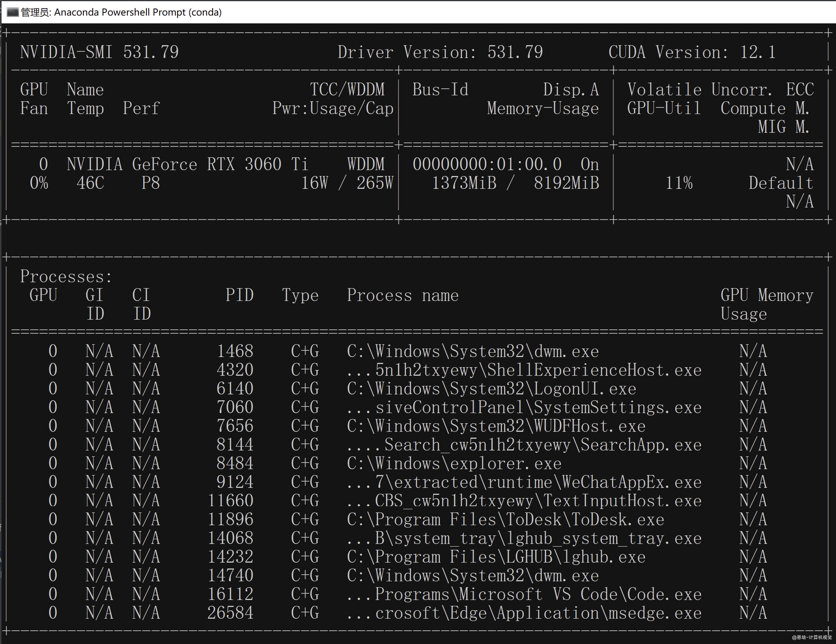The image size is (836, 644).
Task: Click the explorer.exe process path
Action: pyautogui.click(x=454, y=463)
